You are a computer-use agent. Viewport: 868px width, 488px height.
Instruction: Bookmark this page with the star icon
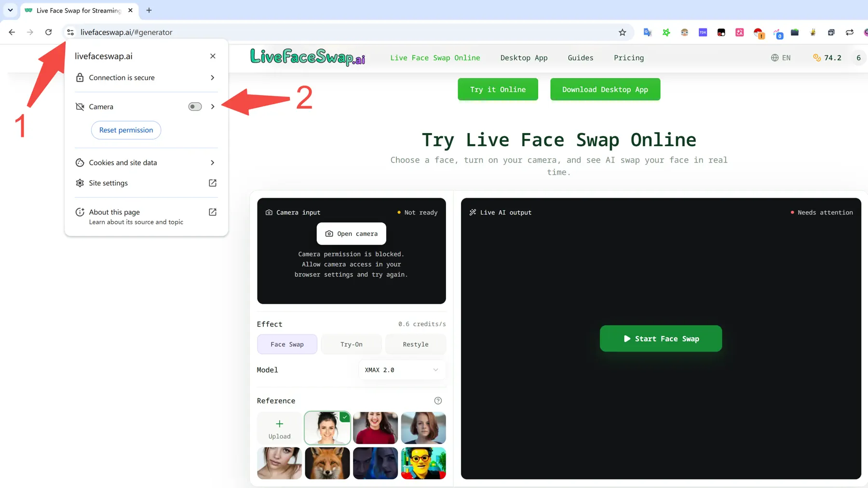[x=623, y=32]
